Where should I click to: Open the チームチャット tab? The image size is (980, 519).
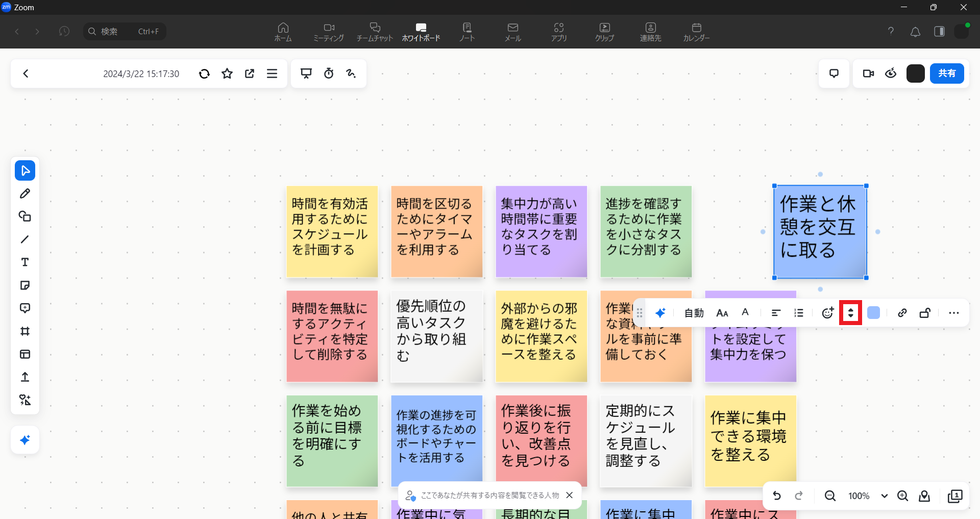click(375, 32)
